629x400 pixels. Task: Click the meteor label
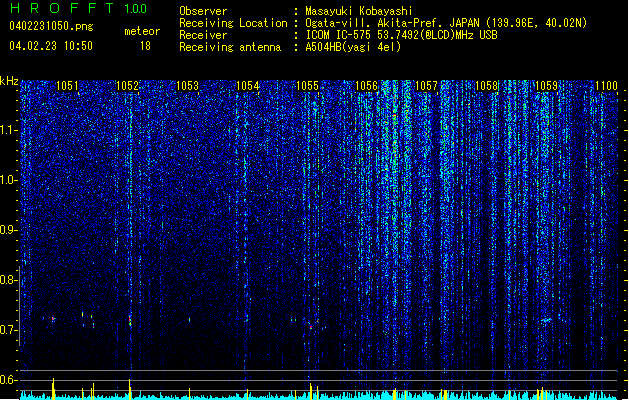[142, 31]
